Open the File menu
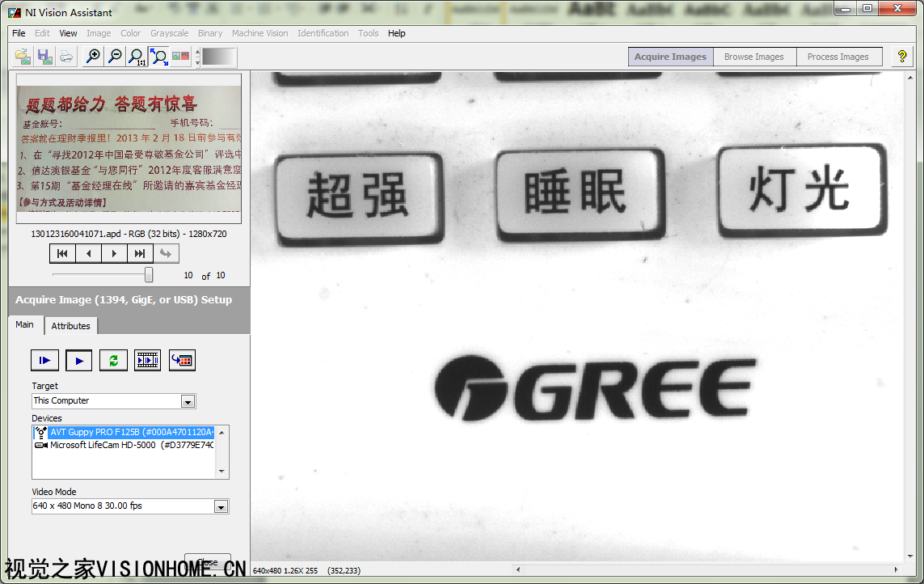924x584 pixels. (19, 33)
